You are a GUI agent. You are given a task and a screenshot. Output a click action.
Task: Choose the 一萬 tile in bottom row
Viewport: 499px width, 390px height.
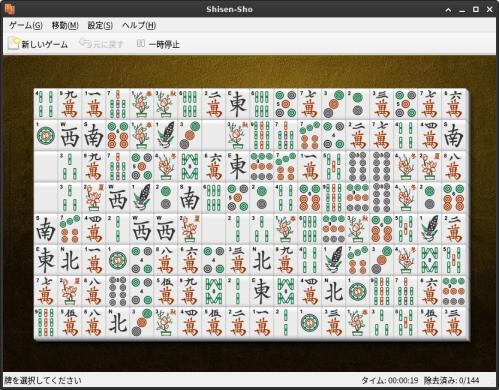click(262, 323)
